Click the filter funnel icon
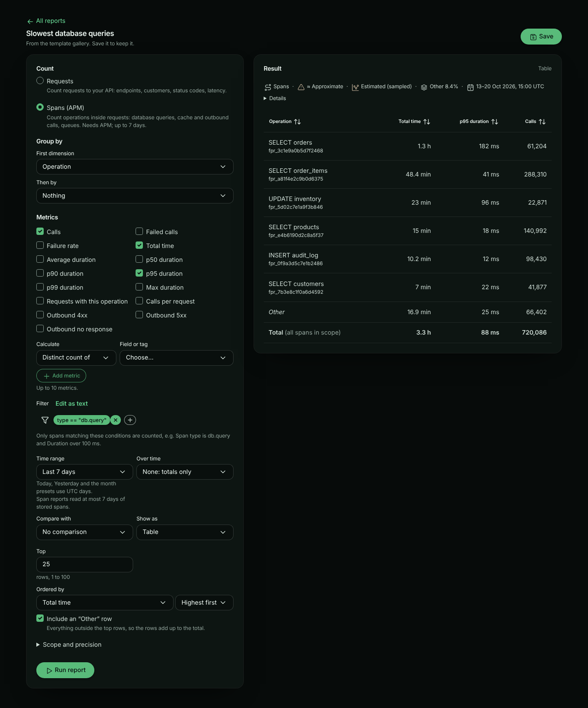 pos(45,420)
